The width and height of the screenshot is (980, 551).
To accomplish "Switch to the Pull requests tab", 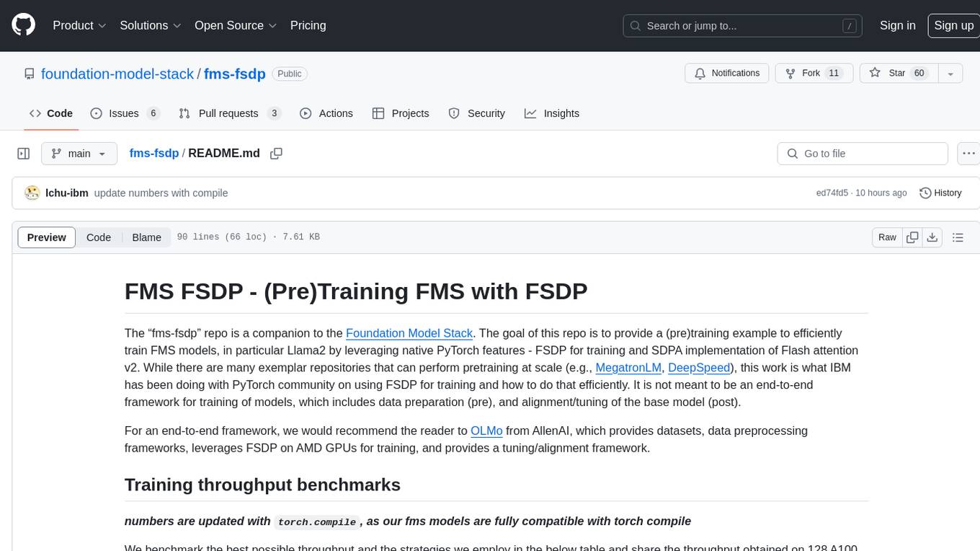I will pos(229,113).
